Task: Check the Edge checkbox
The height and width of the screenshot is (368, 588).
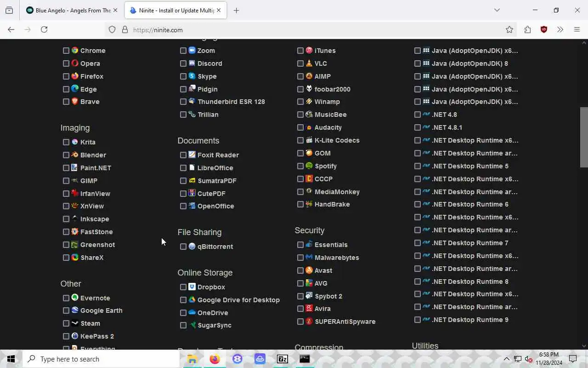Action: tap(66, 89)
